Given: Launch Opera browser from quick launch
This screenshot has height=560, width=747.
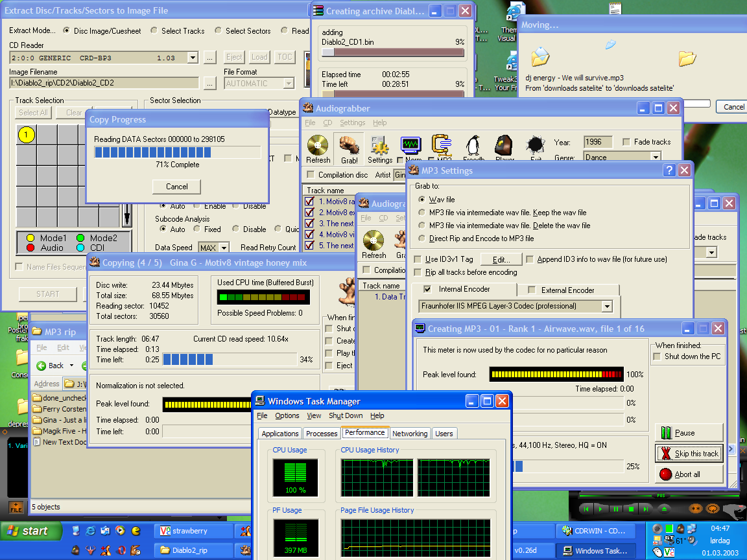Looking at the screenshot, I should (x=121, y=550).
